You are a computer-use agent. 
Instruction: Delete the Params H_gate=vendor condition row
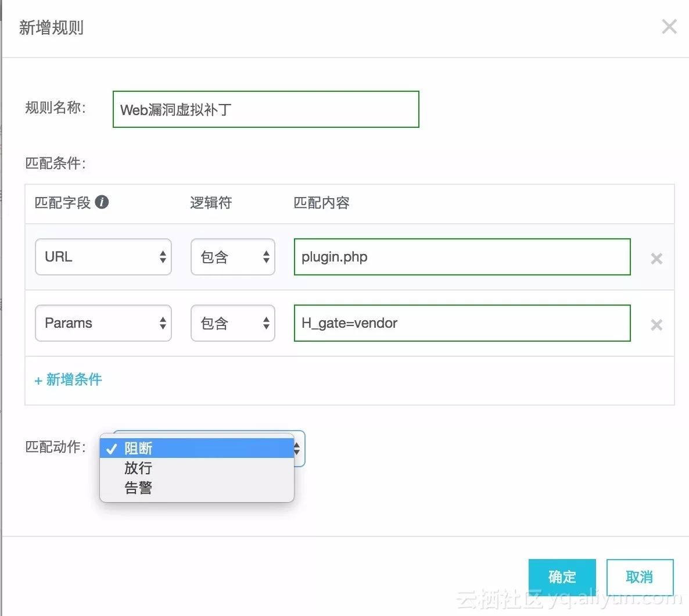656,325
